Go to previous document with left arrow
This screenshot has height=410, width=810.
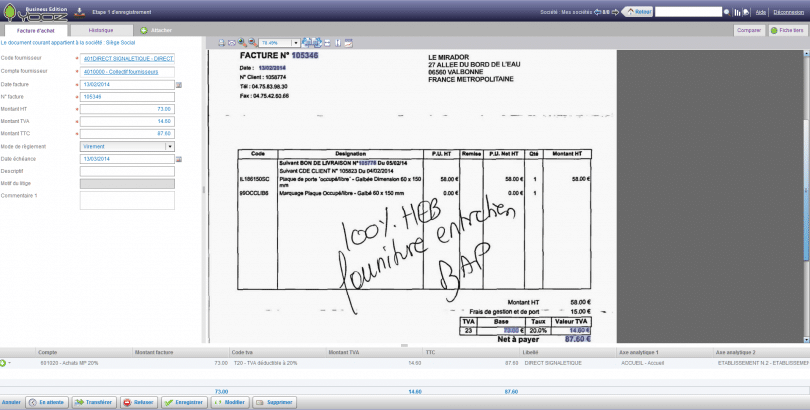coord(598,12)
